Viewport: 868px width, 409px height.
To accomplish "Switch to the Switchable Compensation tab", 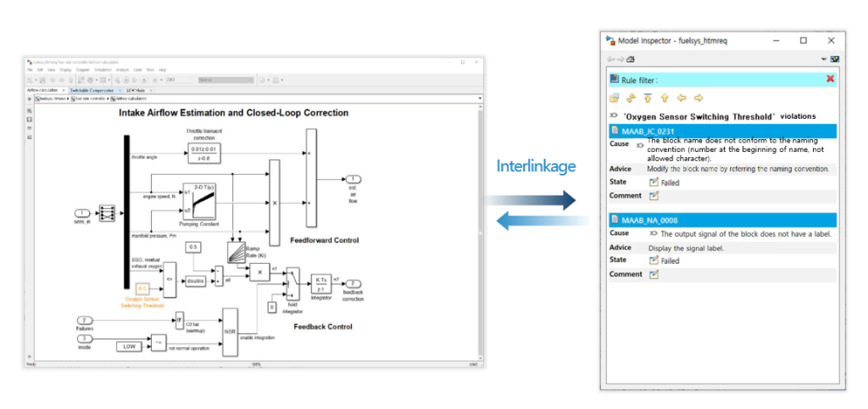I will [x=92, y=89].
